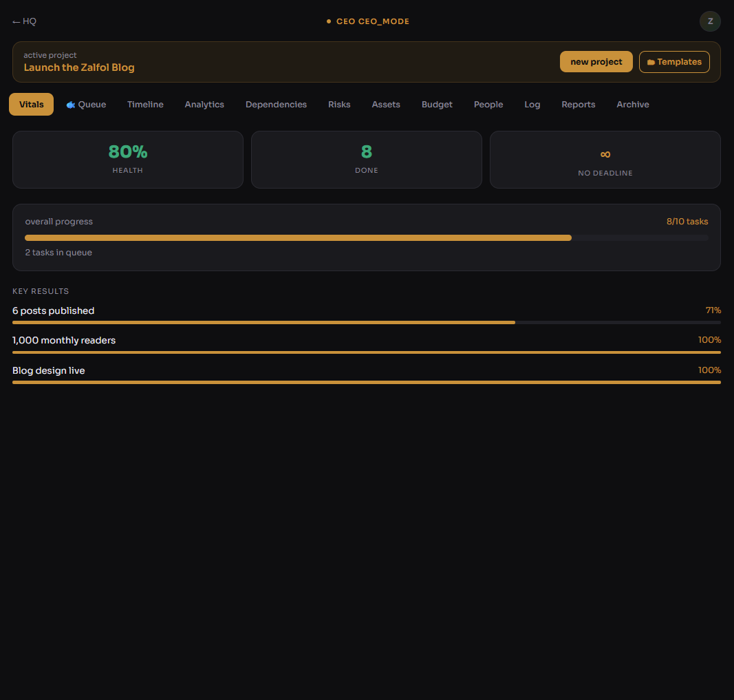Switch to the Risks tab

(339, 105)
